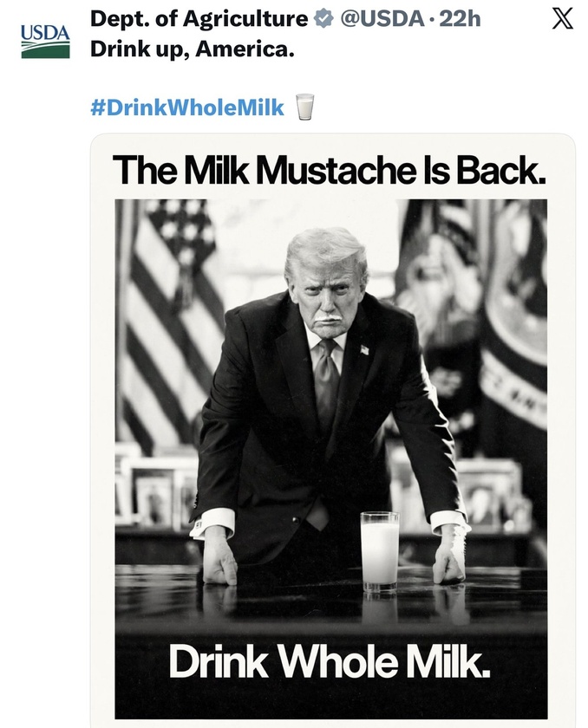The width and height of the screenshot is (588, 728).
Task: Open the Dept. of Agriculture profile name
Action: point(199,19)
